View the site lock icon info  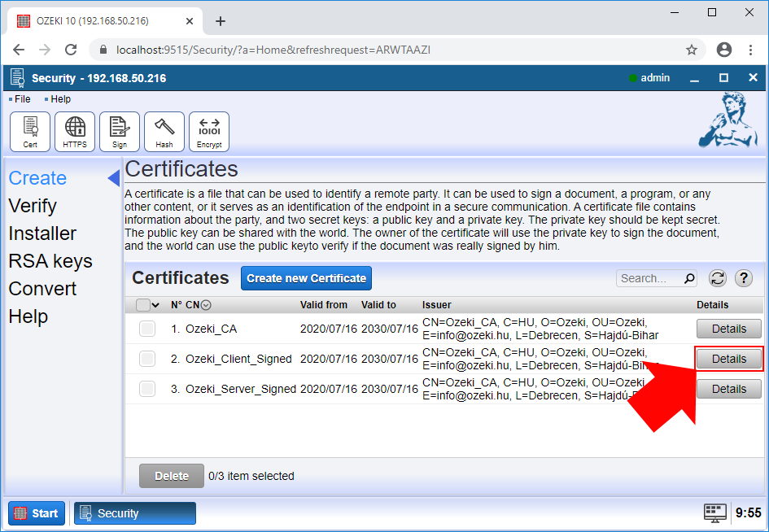click(103, 50)
